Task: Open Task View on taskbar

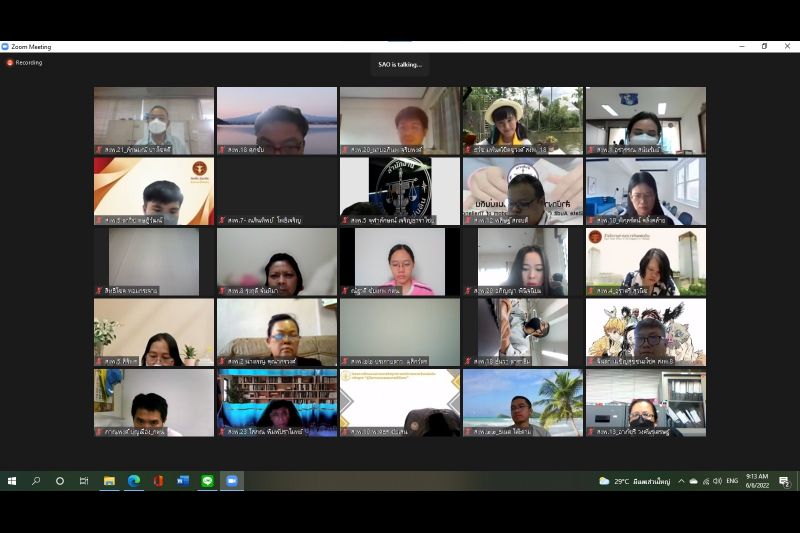Action: [84, 481]
